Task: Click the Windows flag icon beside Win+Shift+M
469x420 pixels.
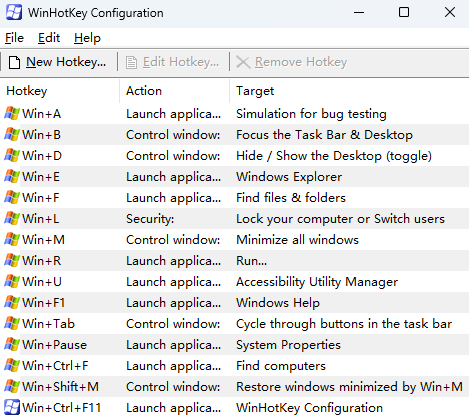Action: (x=12, y=387)
